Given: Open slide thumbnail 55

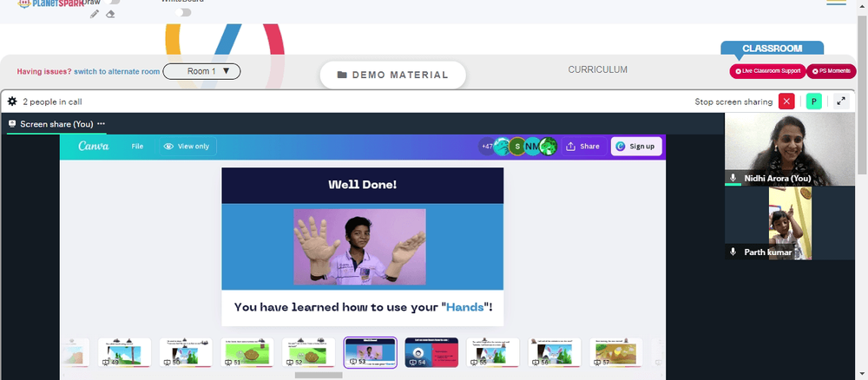Looking at the screenshot, I should point(493,352).
